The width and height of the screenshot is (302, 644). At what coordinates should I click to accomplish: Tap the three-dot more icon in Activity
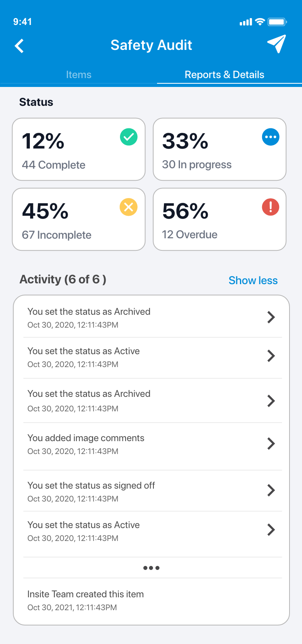tap(151, 568)
